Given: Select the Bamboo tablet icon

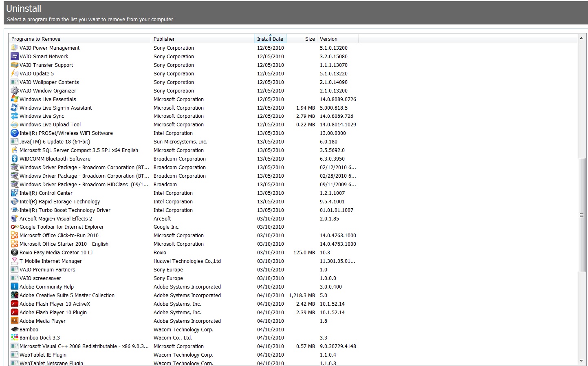Looking at the screenshot, I should pos(14,329).
